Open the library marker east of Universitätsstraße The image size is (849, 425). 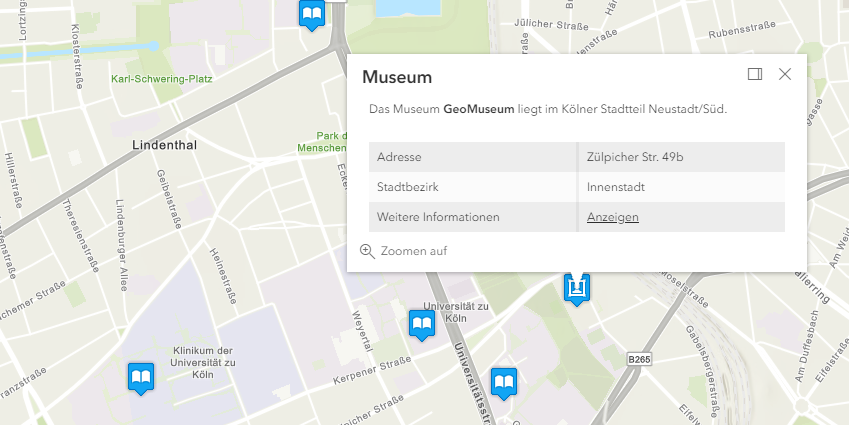[x=503, y=383]
